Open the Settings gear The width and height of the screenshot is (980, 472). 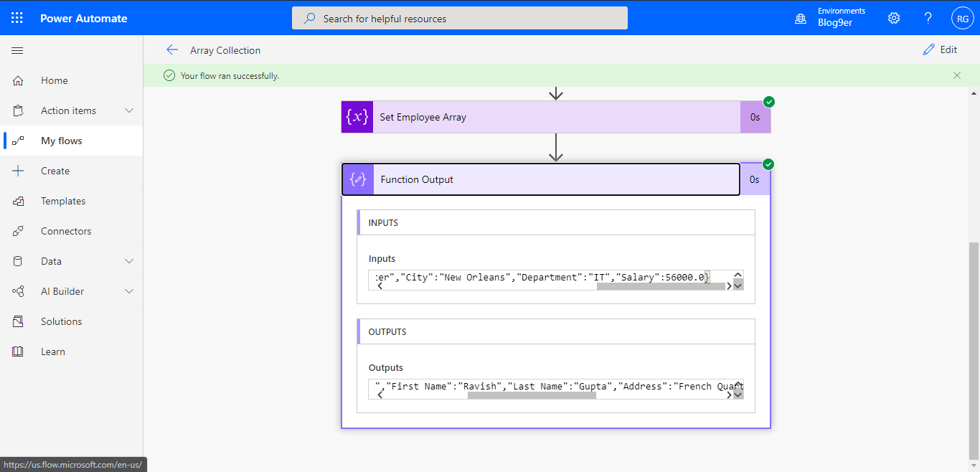tap(894, 18)
